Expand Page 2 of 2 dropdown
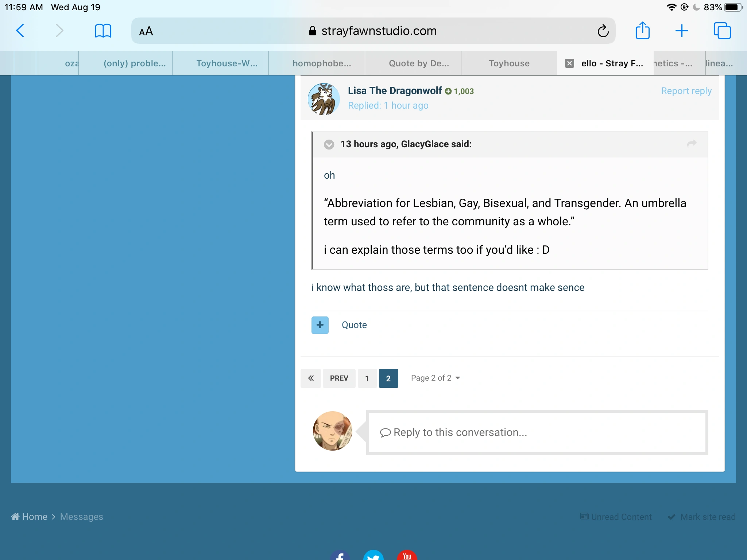Image resolution: width=747 pixels, height=560 pixels. click(x=435, y=378)
